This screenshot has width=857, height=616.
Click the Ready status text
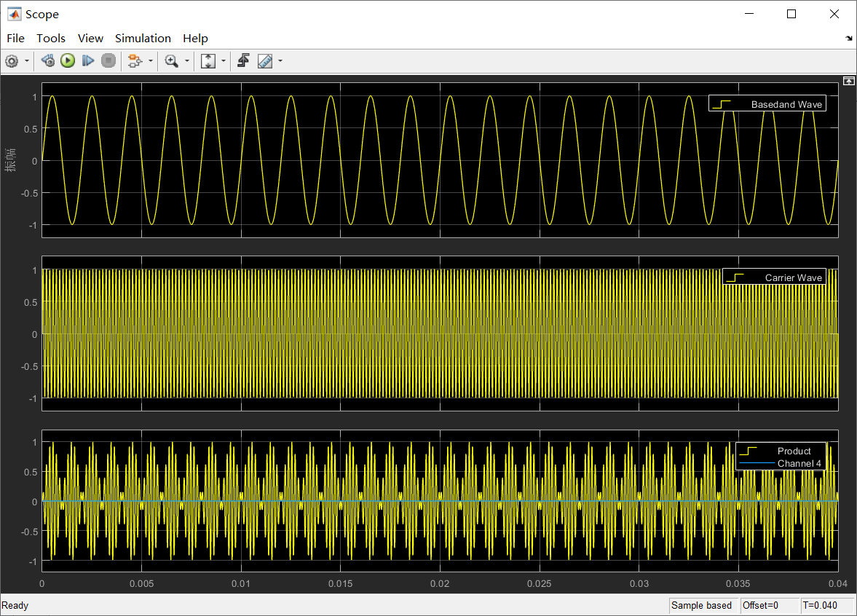(15, 606)
